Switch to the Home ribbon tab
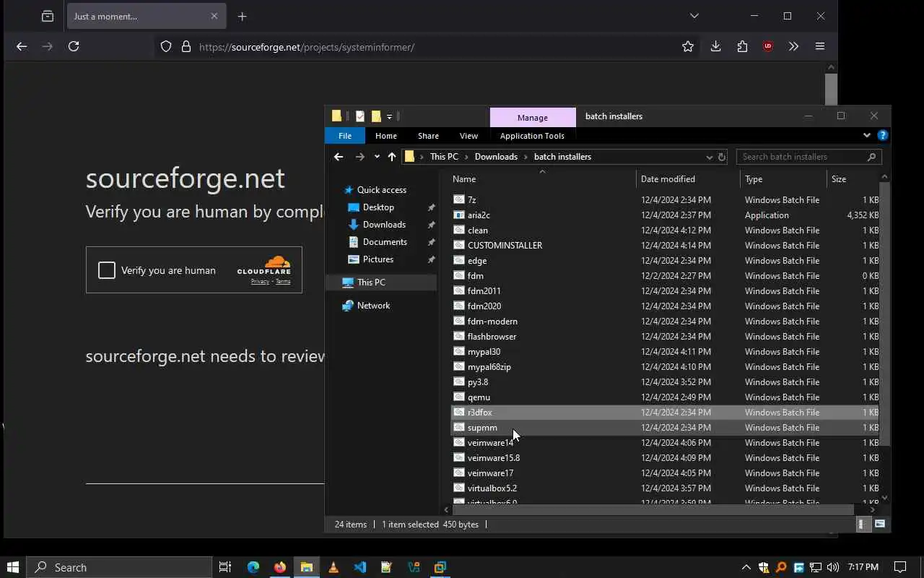The height and width of the screenshot is (578, 924). pyautogui.click(x=385, y=136)
